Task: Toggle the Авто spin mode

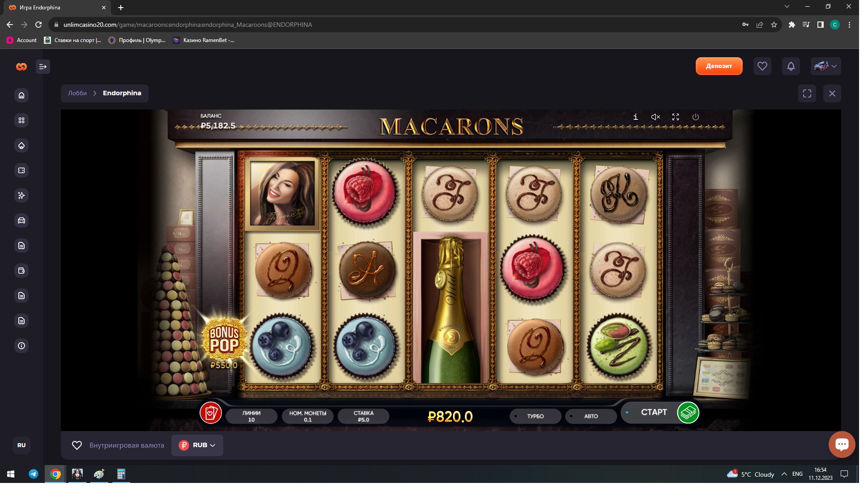Action: [591, 416]
